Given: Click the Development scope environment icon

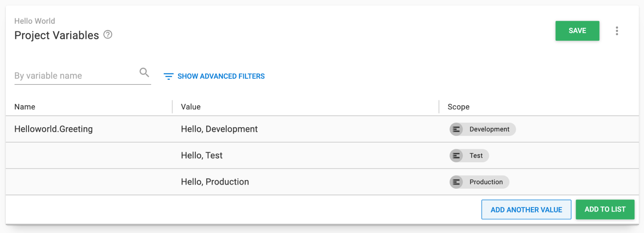Looking at the screenshot, I should click(x=456, y=129).
